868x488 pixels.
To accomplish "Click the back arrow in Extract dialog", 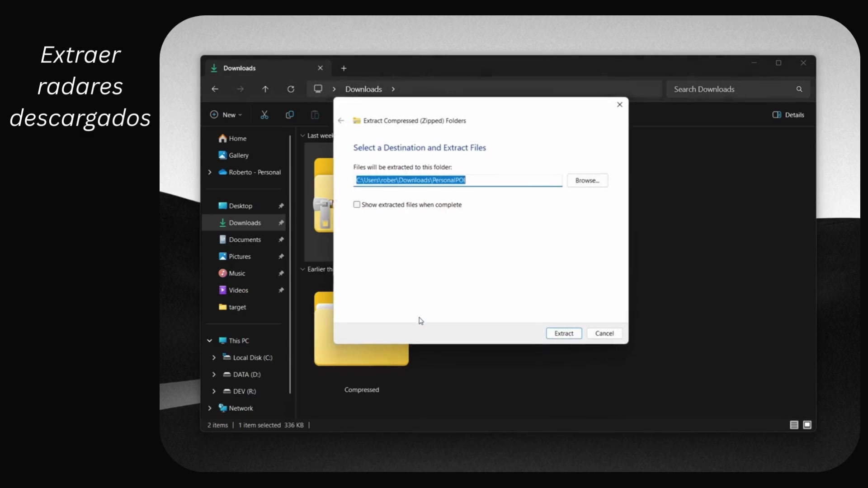I will click(341, 121).
